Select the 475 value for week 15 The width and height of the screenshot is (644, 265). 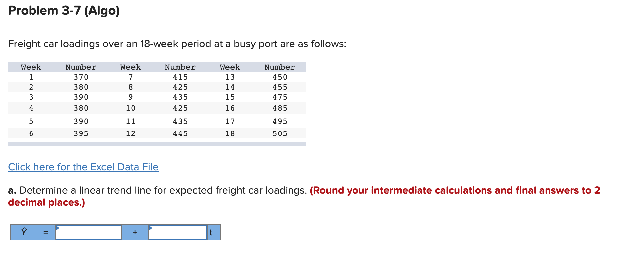[x=280, y=97]
